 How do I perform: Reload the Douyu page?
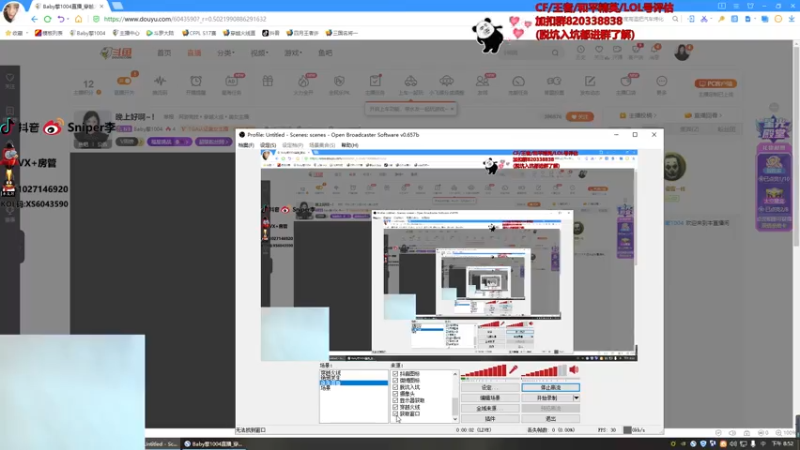[47, 19]
